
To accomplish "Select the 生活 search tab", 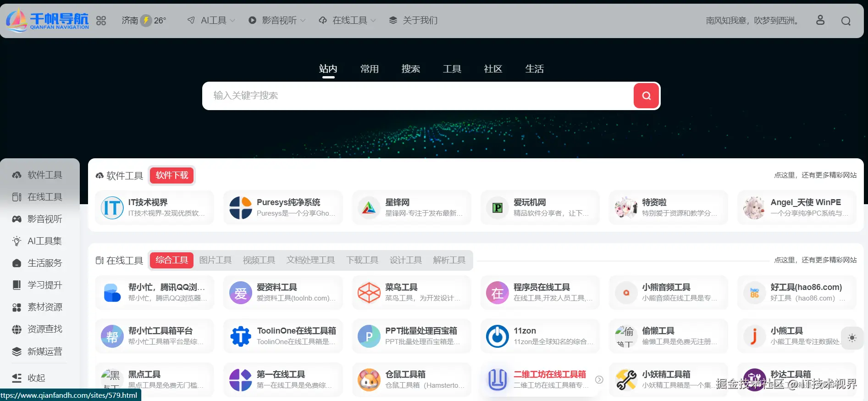I will 535,69.
